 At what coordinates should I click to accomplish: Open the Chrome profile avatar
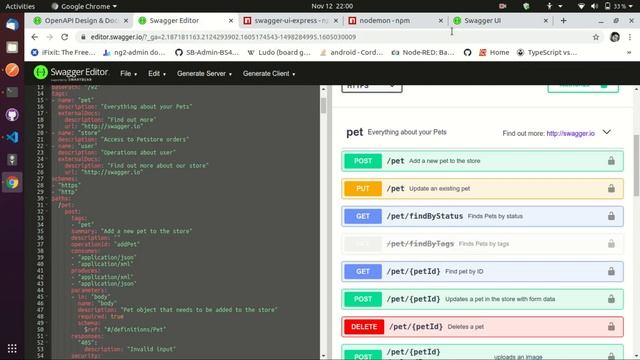pos(615,37)
